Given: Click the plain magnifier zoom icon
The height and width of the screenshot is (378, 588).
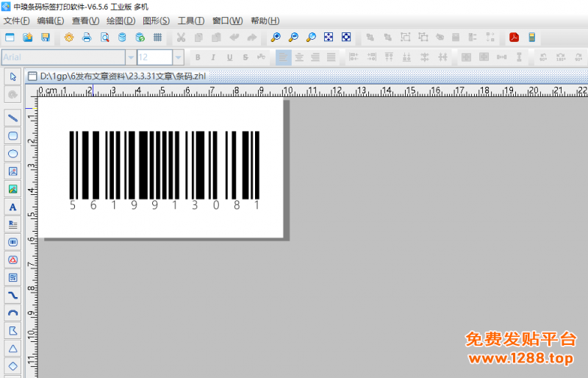Looking at the screenshot, I should coord(311,38).
